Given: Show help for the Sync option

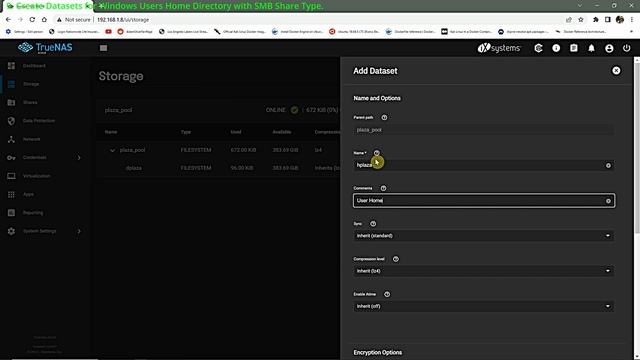Looking at the screenshot, I should [x=373, y=224].
